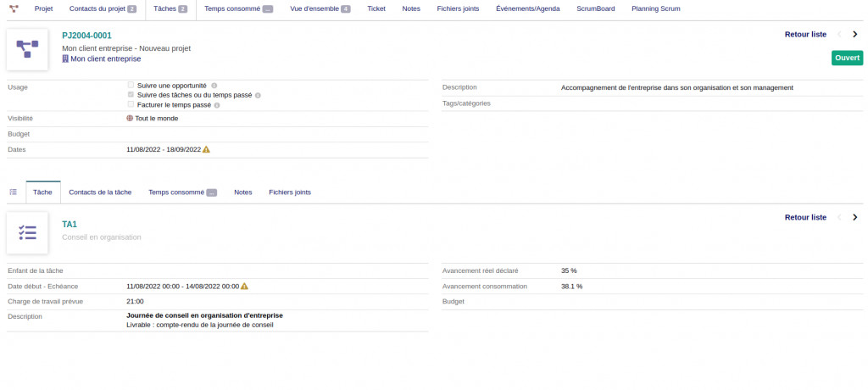Viewport: 868px width, 390px height.
Task: Go to next task with the lower right chevron
Action: point(854,218)
